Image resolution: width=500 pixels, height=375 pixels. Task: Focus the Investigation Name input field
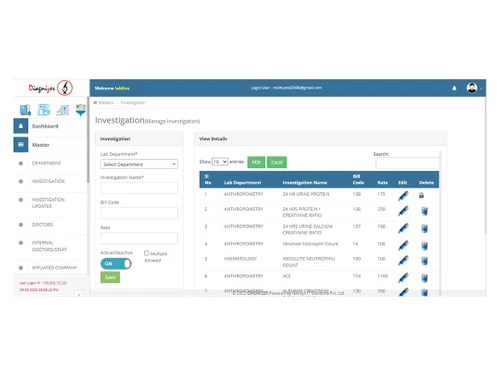[139, 188]
